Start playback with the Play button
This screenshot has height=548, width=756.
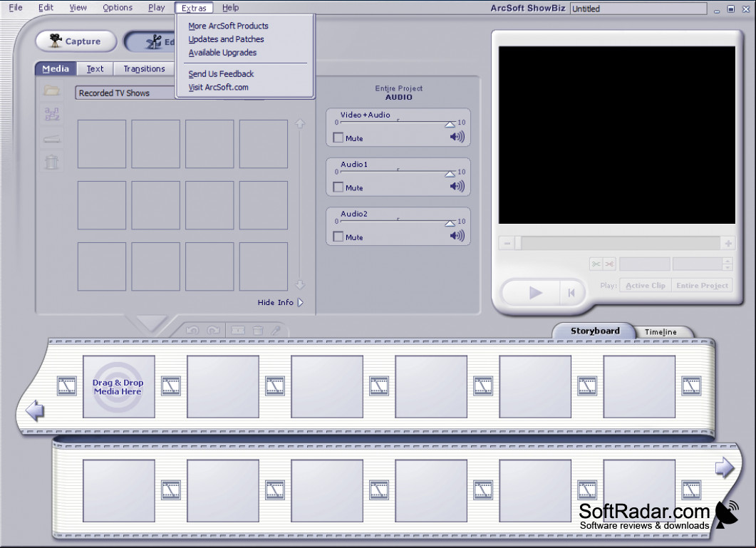(535, 292)
